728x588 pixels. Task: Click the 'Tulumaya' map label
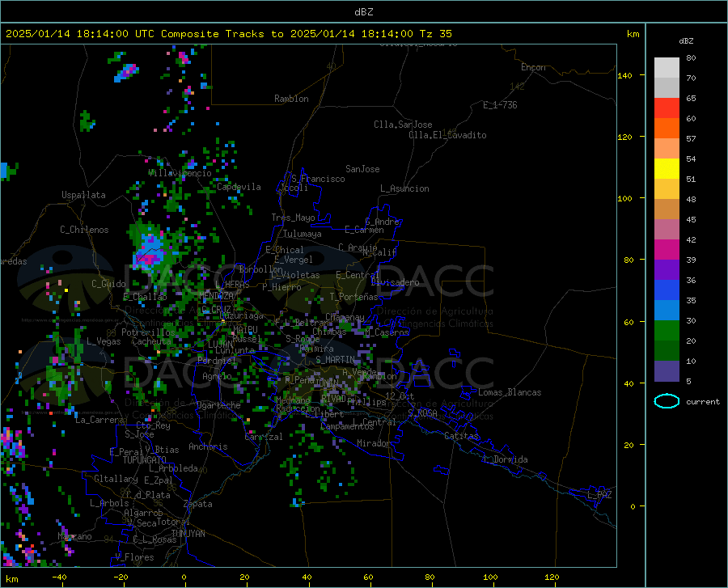coord(303,234)
